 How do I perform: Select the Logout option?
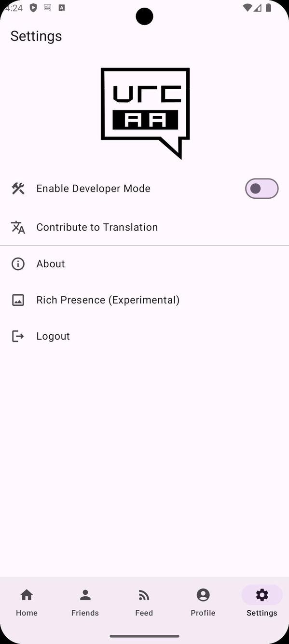point(53,336)
